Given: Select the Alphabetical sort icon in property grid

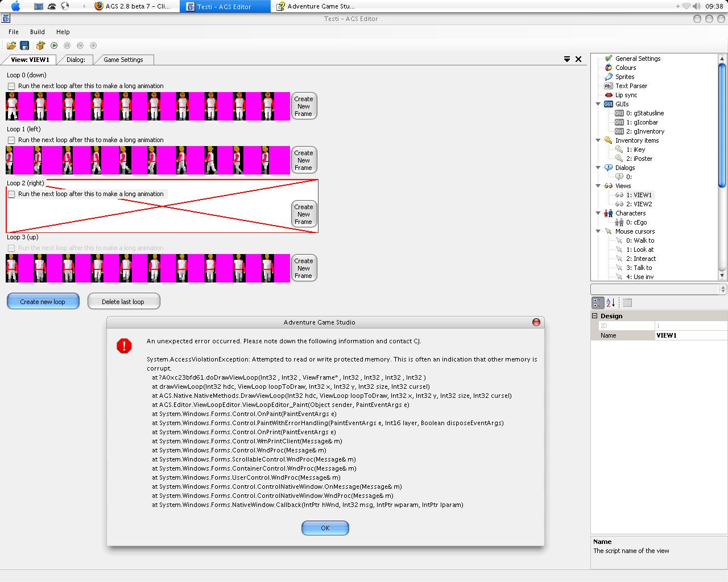Looking at the screenshot, I should pos(610,303).
